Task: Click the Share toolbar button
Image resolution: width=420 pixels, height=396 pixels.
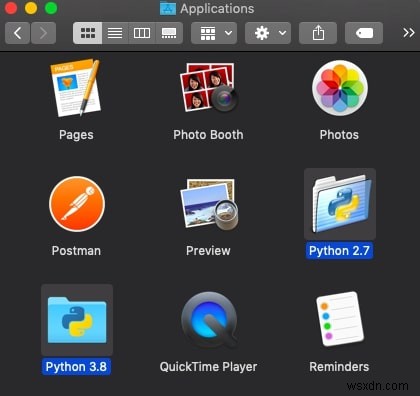Action: (318, 33)
